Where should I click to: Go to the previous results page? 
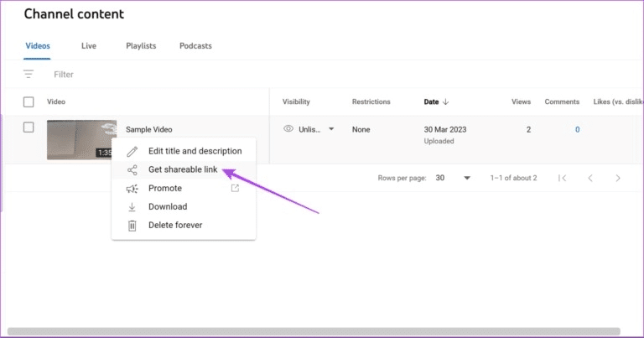pos(590,179)
